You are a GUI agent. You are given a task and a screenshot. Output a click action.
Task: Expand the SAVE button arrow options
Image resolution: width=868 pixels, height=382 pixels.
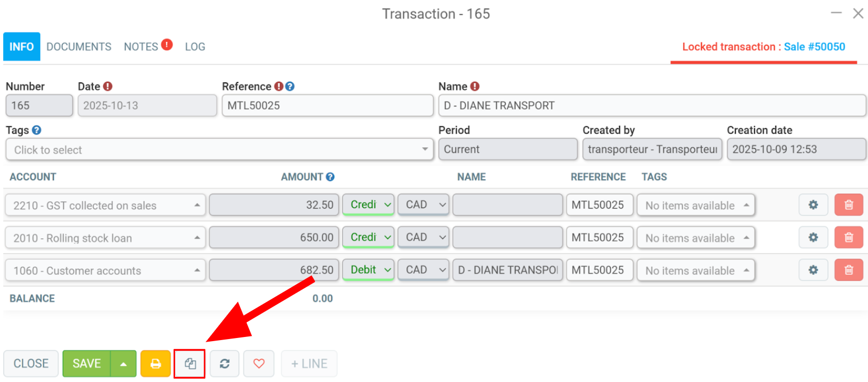point(123,364)
